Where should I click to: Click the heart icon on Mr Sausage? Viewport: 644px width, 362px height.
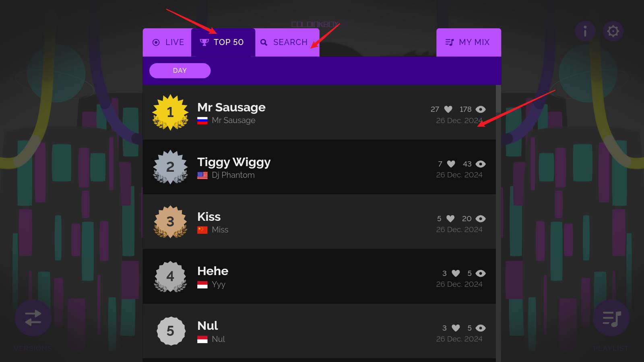[448, 109]
